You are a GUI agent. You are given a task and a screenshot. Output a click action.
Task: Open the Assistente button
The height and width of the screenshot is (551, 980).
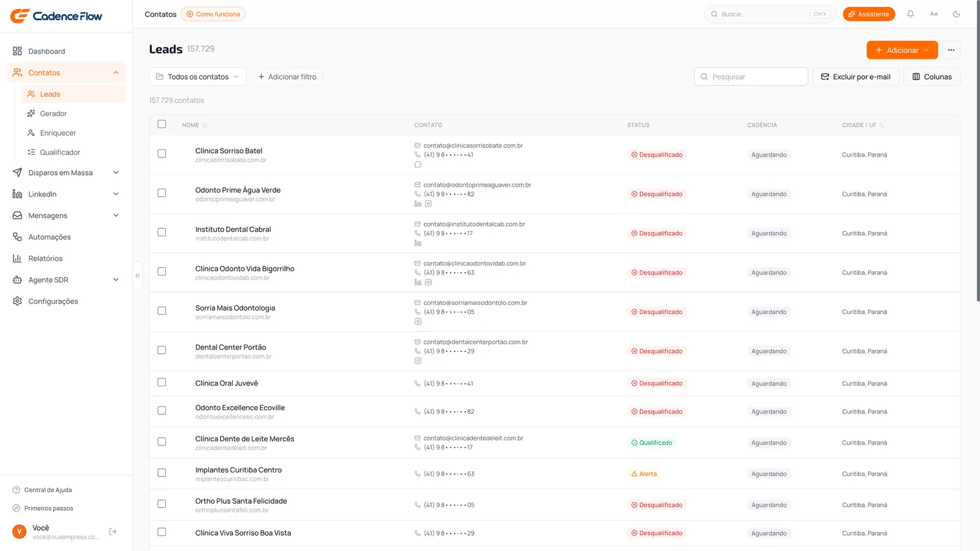[x=869, y=14]
